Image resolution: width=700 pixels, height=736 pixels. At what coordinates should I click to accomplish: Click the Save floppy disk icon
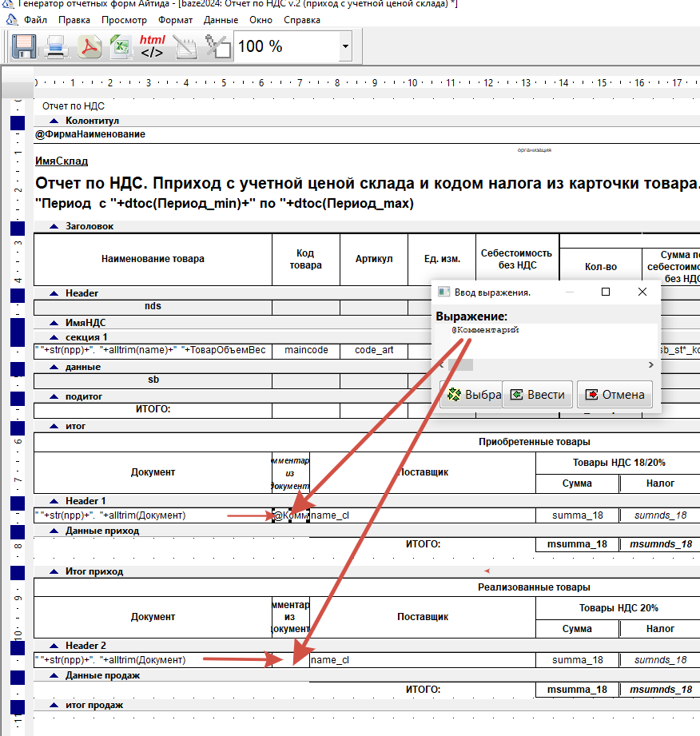pyautogui.click(x=24, y=46)
